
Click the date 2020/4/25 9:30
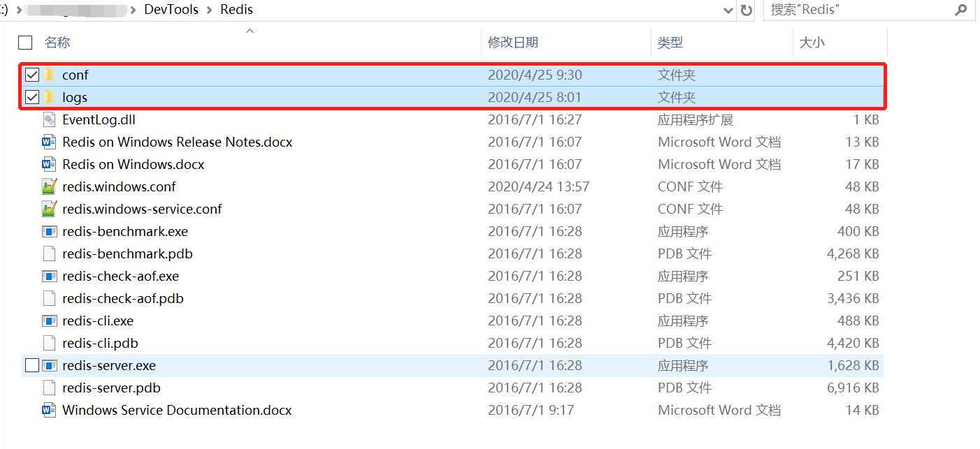coord(535,75)
